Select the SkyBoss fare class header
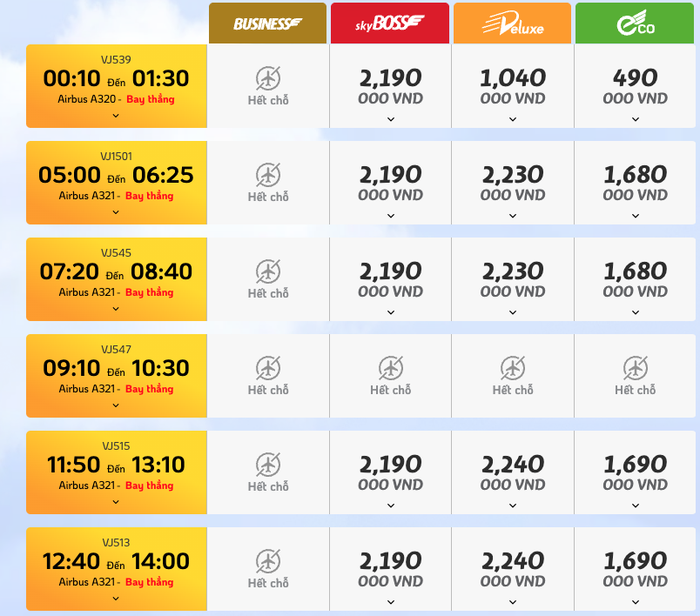The width and height of the screenshot is (700, 616). click(390, 23)
